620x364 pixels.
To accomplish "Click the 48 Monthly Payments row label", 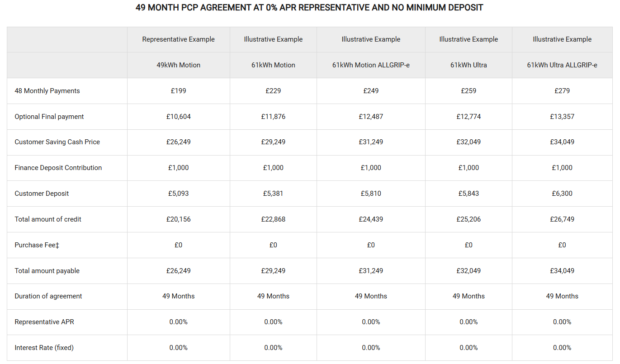I will (47, 91).
